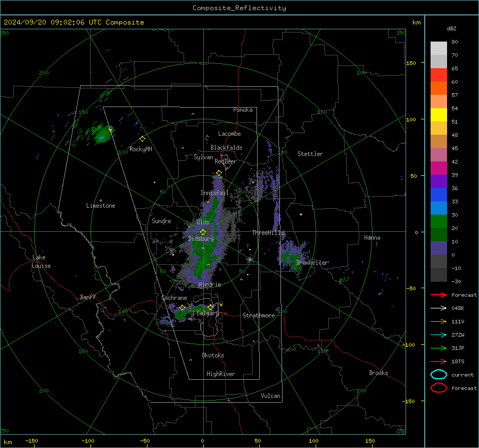Click the ThreeHills label
Screen dimensions: 479x448
pos(268,233)
